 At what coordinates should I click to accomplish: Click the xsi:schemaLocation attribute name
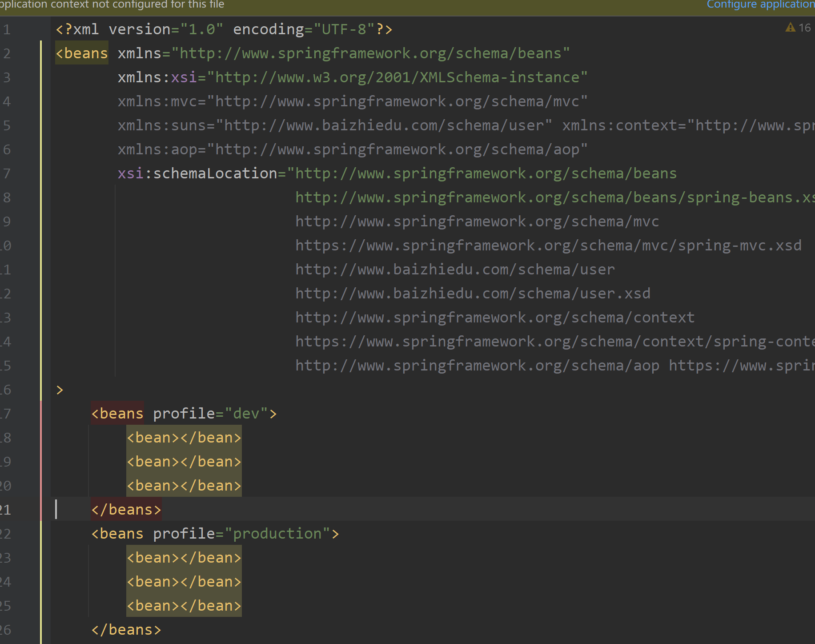(197, 173)
